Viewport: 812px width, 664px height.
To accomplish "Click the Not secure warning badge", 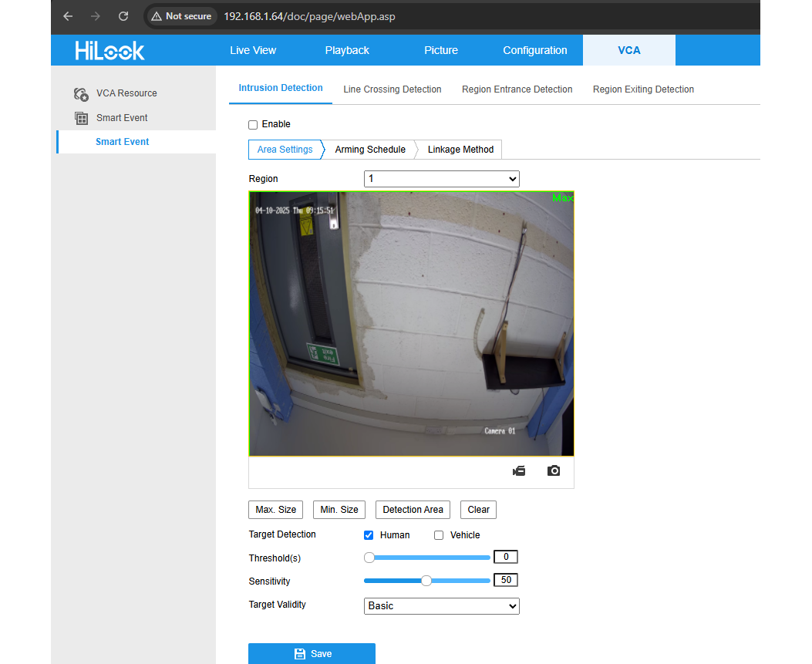I will 181,16.
